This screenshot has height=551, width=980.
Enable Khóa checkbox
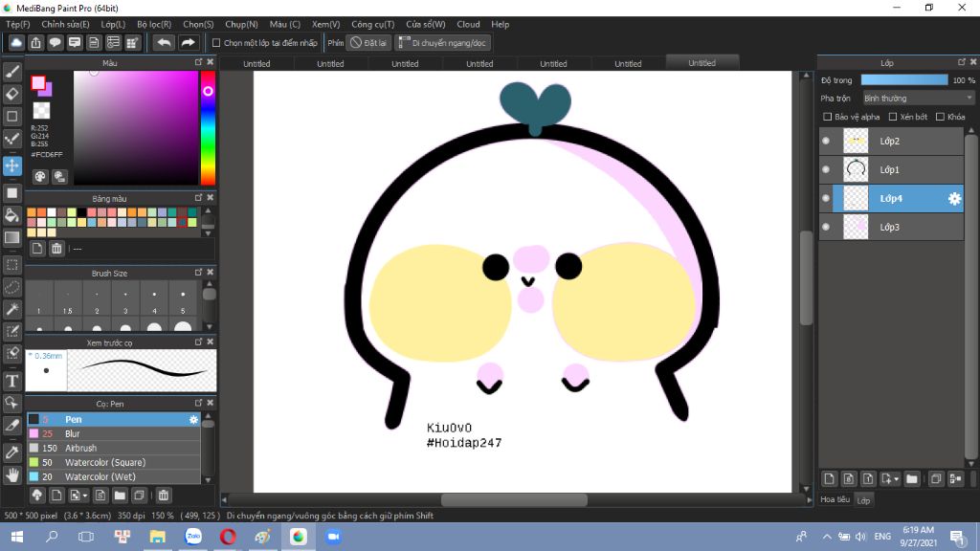tap(940, 117)
